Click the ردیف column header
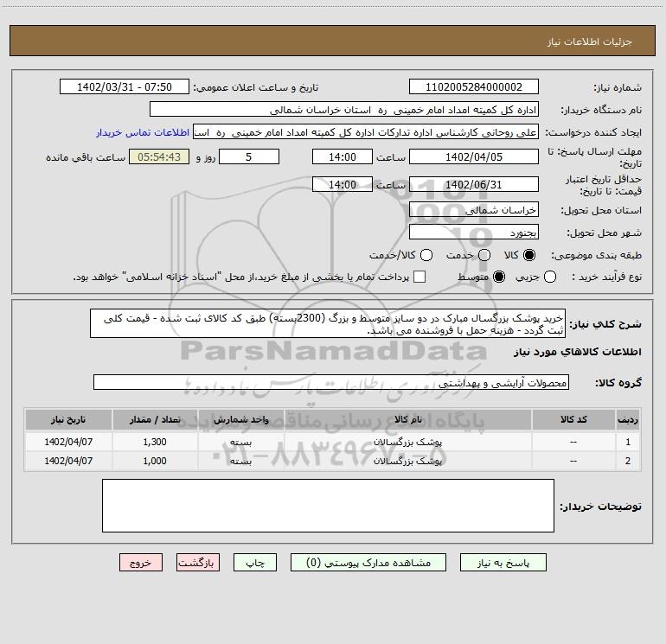The width and height of the screenshot is (666, 644). click(628, 419)
